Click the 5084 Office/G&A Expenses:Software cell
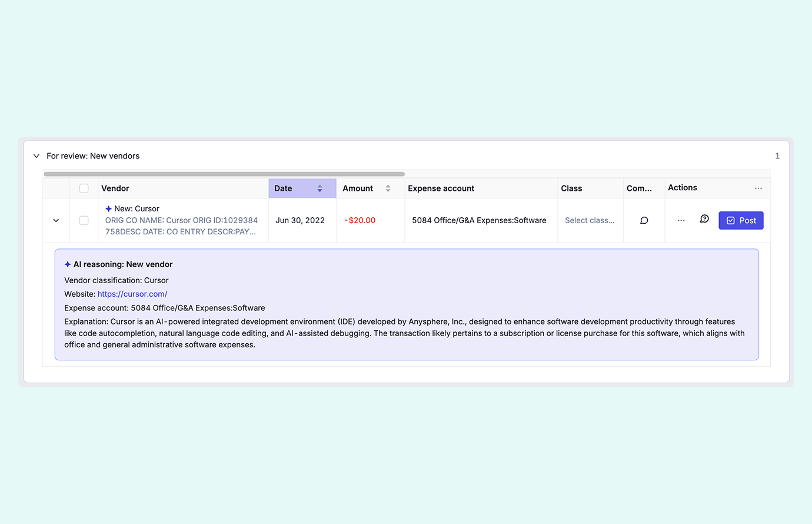 (x=479, y=220)
